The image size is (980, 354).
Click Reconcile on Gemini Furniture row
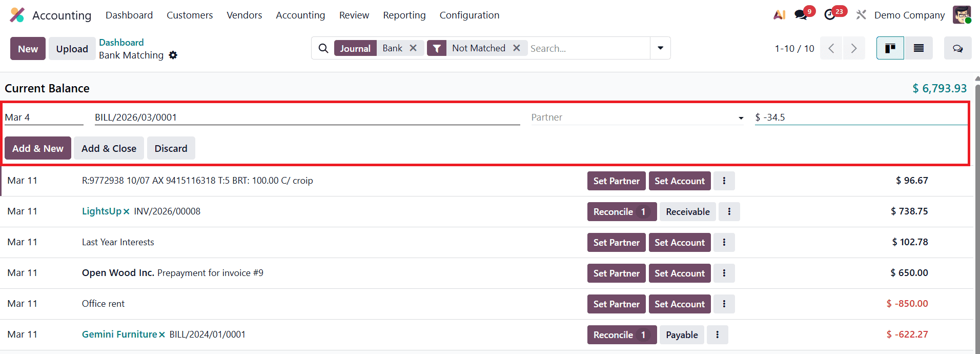point(622,335)
